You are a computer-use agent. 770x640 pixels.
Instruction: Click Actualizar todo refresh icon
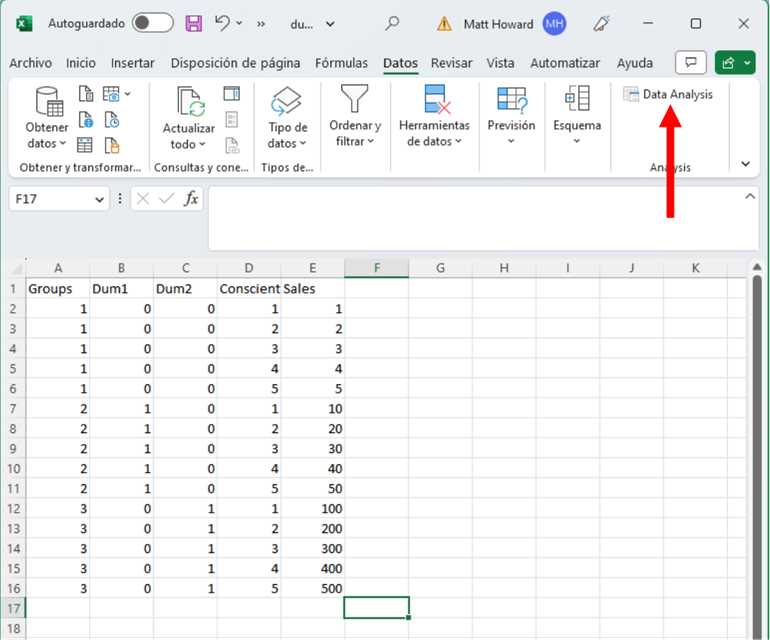pos(189,102)
